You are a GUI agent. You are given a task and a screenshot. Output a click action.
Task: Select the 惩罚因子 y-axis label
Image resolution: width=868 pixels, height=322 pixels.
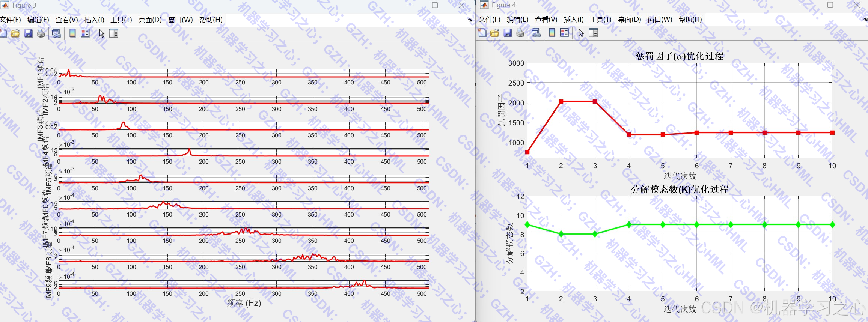coord(502,110)
